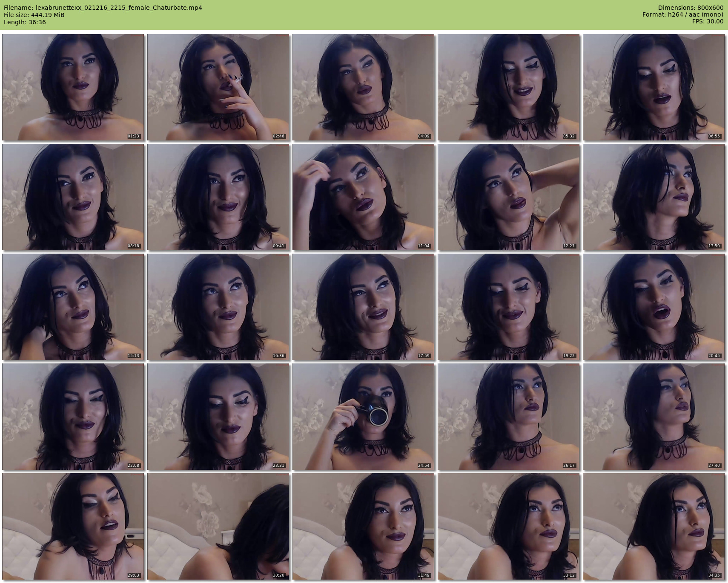
Task: Pick the frame stamped 09:41
Action: [x=218, y=197]
